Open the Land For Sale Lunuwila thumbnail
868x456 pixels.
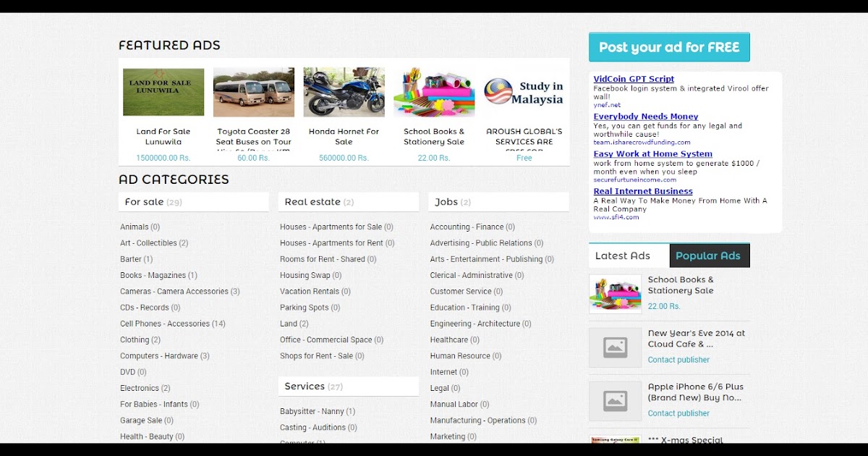click(163, 92)
